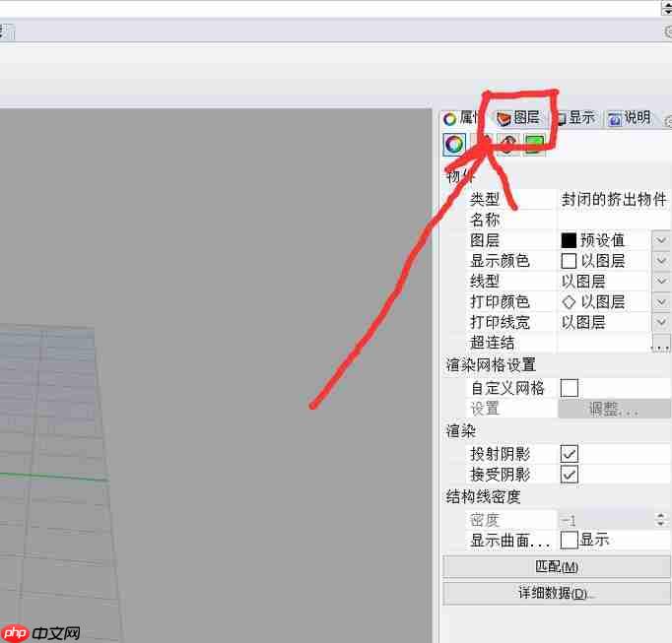Screen dimensions: 672x643
Task: Click the 密度 value field showing -1
Action: [x=605, y=520]
